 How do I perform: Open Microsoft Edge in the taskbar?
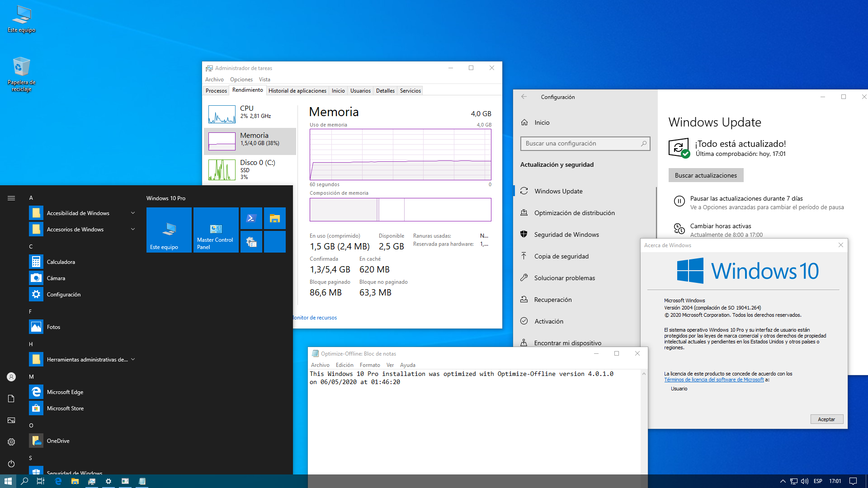(58, 481)
